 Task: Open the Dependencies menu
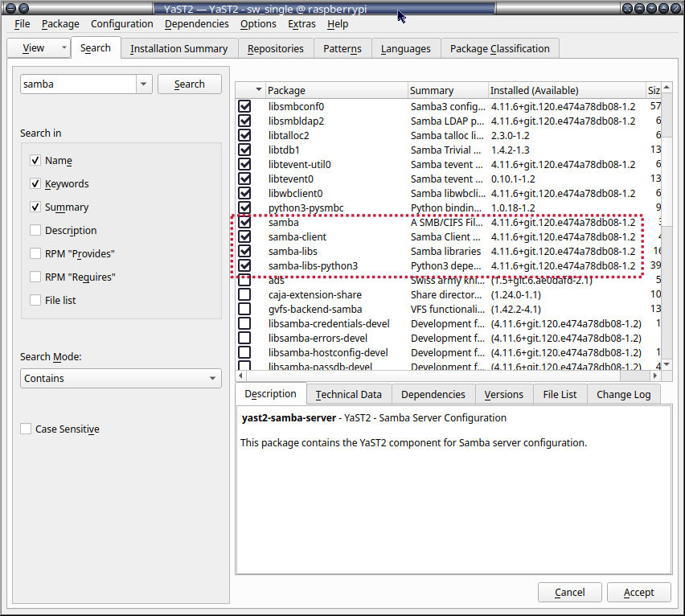(x=196, y=24)
